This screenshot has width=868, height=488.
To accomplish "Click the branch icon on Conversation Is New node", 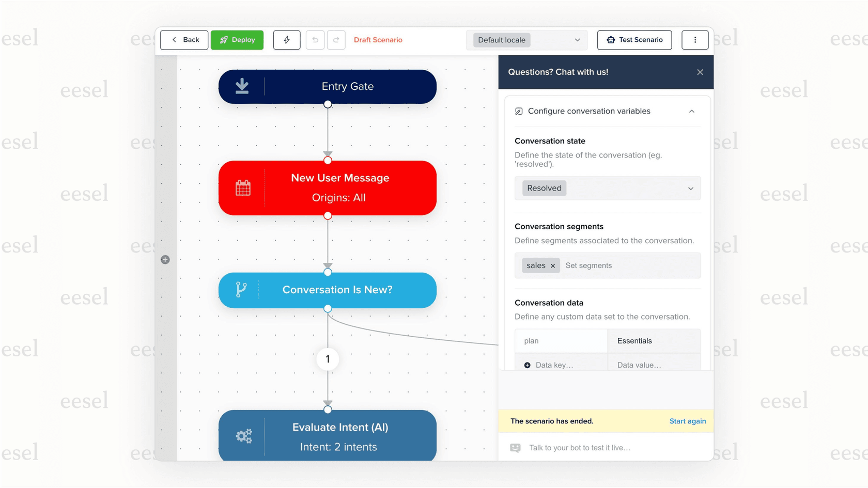I will (241, 290).
